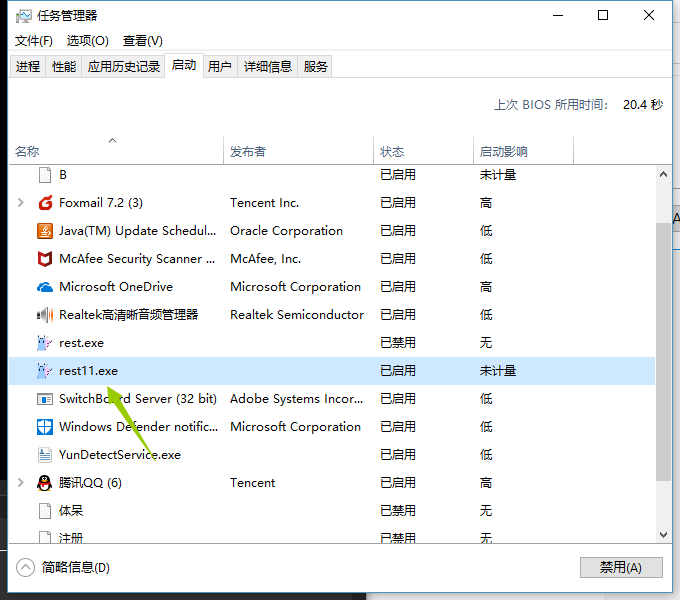Click the 禁用(A) button
680x600 pixels.
(621, 567)
